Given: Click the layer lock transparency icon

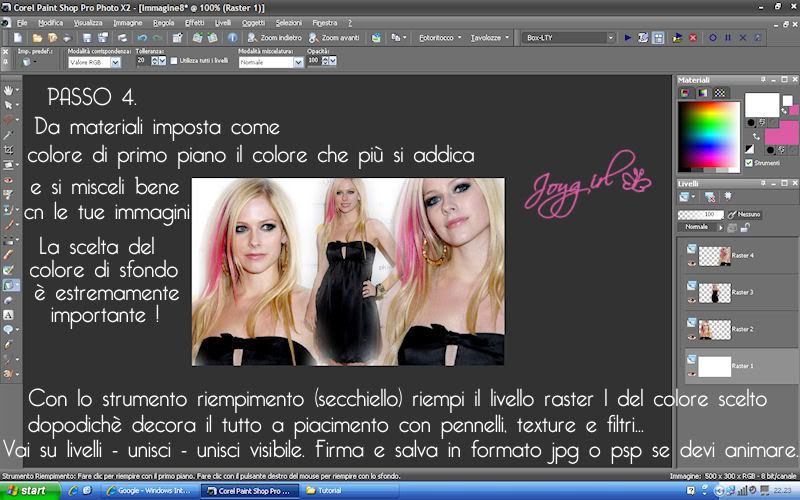Looking at the screenshot, I should [745, 228].
